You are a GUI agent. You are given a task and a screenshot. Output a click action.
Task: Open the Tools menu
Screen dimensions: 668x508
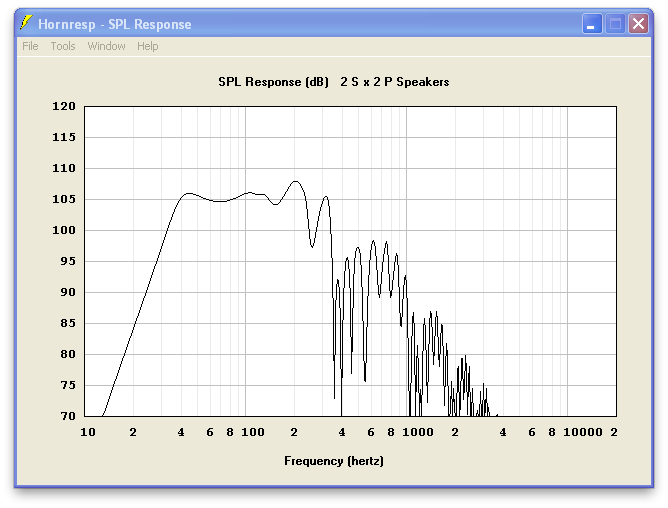pyautogui.click(x=63, y=46)
